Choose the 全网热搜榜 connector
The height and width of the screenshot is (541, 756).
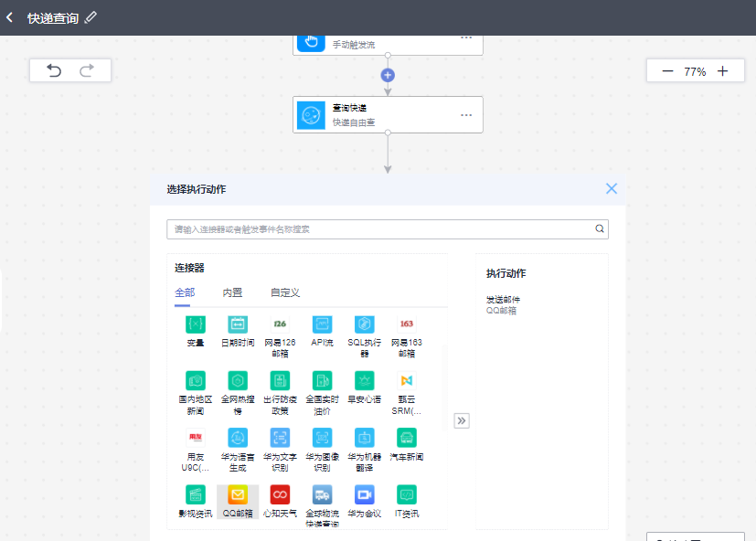238,394
